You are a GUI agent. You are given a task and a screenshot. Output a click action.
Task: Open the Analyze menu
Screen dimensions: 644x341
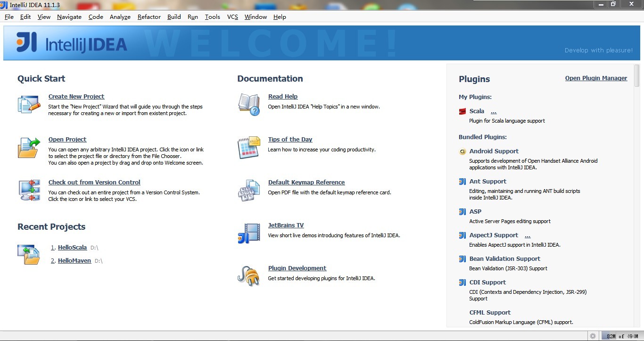[x=120, y=17]
